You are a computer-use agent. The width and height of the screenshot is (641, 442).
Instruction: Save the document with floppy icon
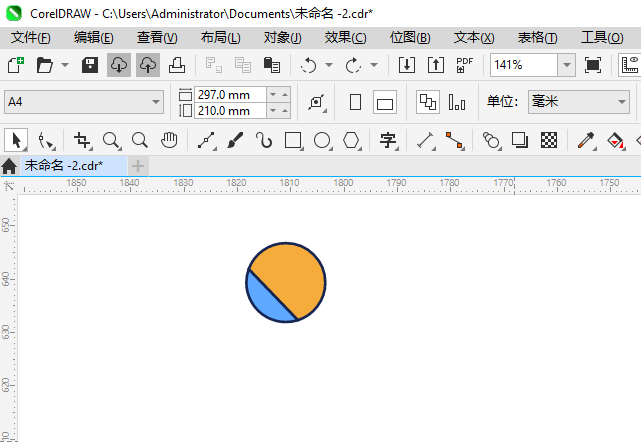[x=90, y=65]
